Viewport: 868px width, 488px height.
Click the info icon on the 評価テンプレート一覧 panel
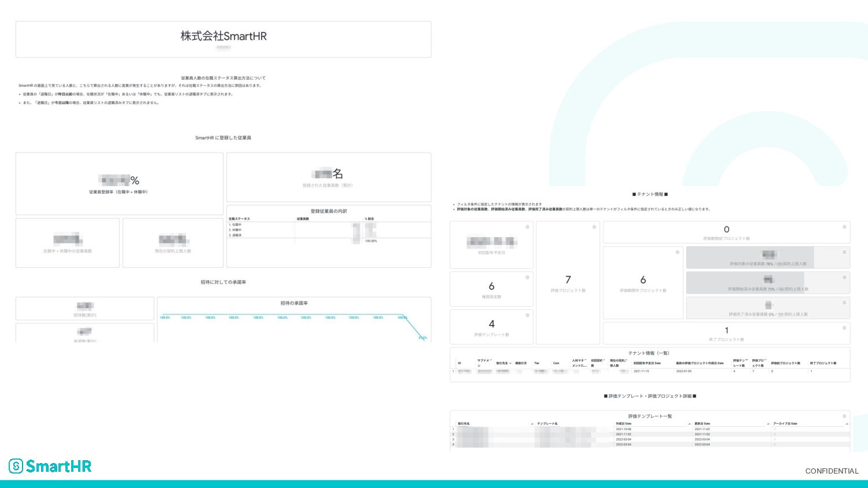point(844,416)
